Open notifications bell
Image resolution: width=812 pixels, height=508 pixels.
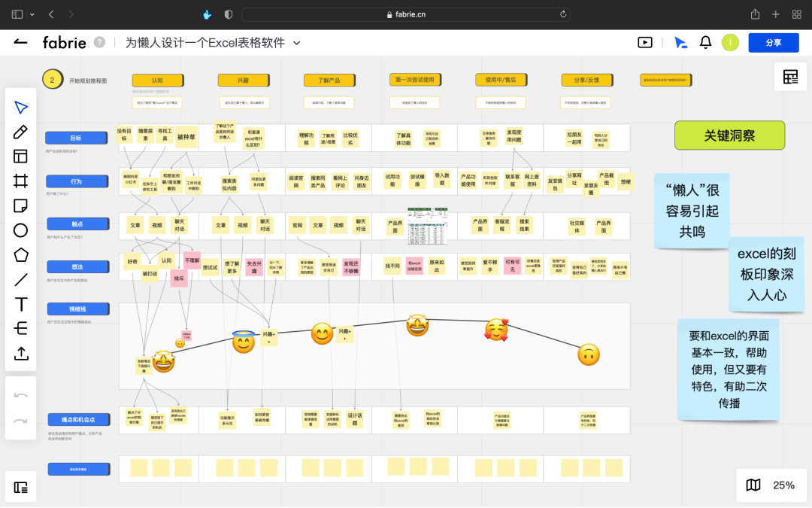705,42
